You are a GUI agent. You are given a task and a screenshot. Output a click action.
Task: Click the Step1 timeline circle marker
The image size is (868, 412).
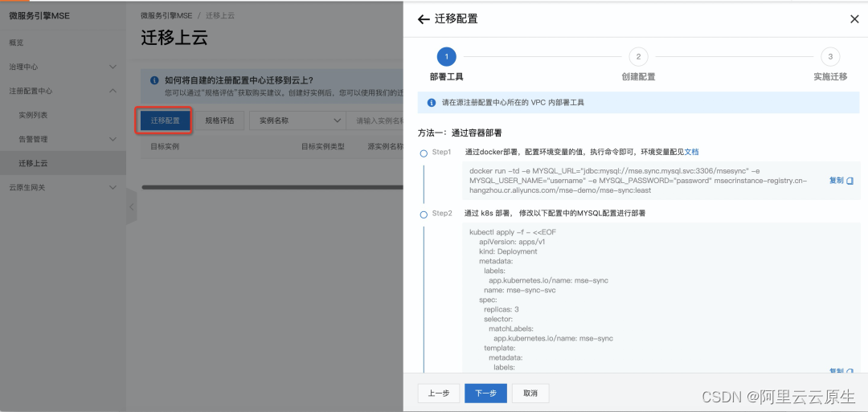424,153
